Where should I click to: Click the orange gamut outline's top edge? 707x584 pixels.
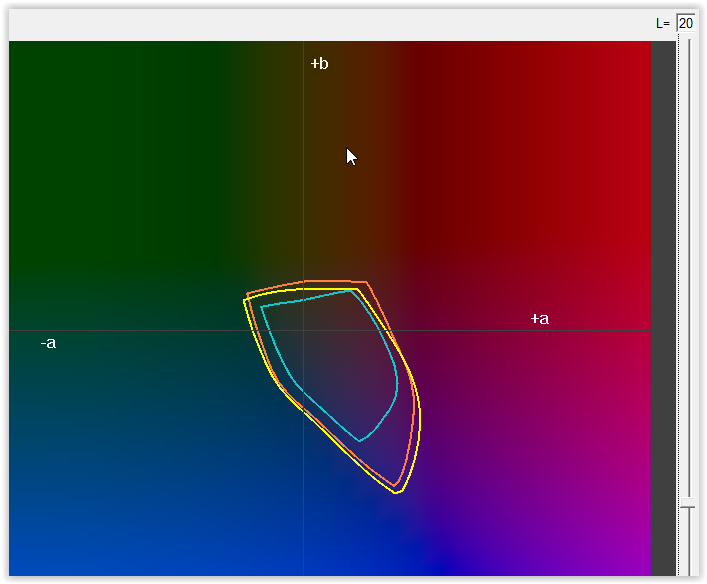click(x=335, y=282)
